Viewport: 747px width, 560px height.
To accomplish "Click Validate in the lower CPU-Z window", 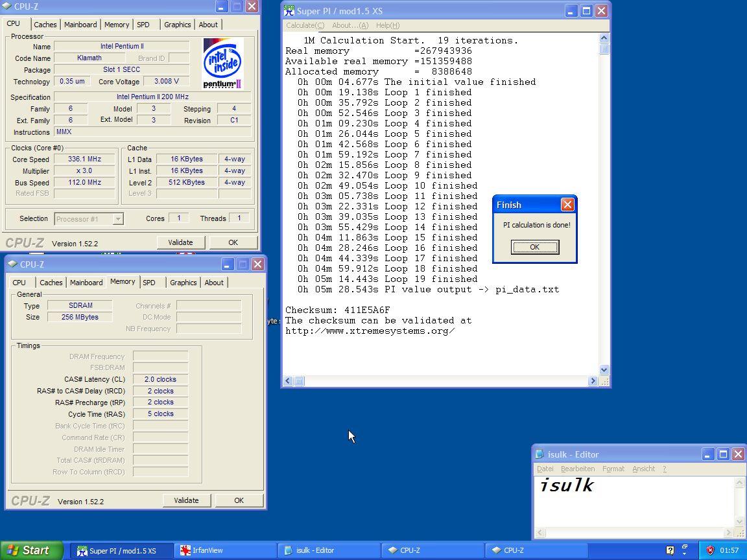I will pos(186,500).
